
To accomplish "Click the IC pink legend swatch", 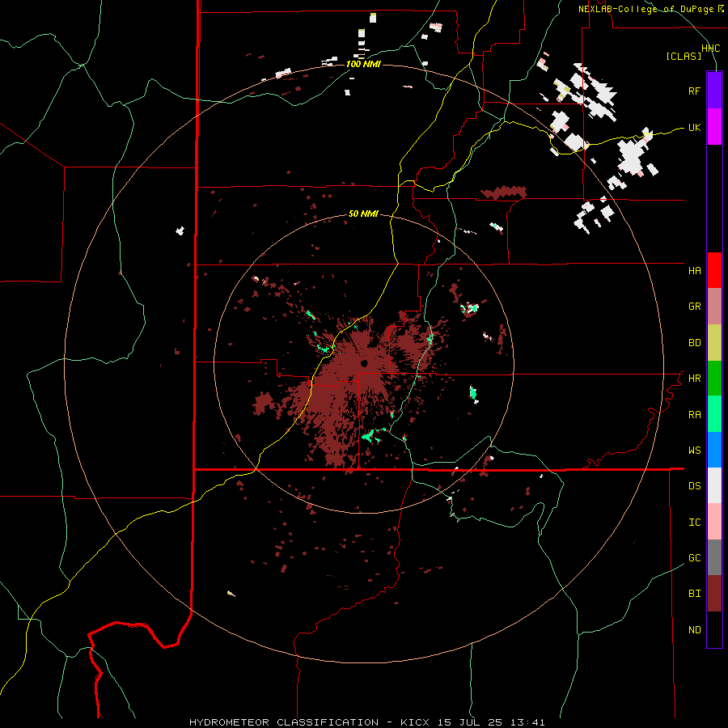I will click(714, 522).
